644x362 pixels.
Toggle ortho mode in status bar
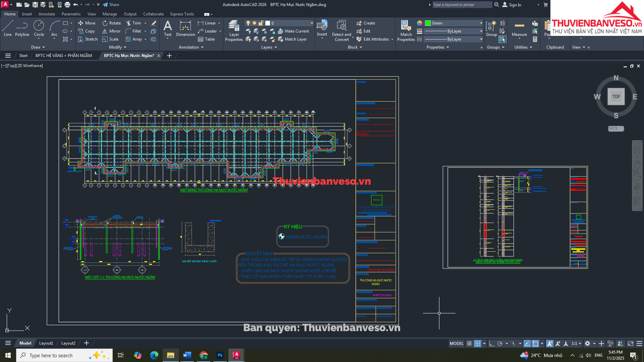tap(492, 344)
